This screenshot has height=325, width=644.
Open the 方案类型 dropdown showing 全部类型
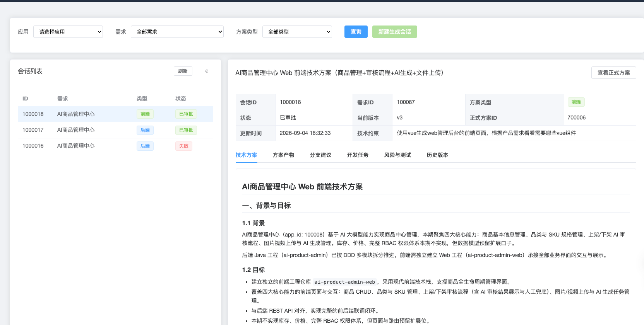tap(297, 32)
